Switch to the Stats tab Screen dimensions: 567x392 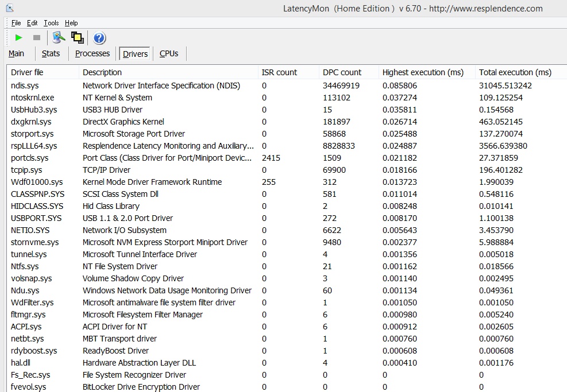(51, 53)
